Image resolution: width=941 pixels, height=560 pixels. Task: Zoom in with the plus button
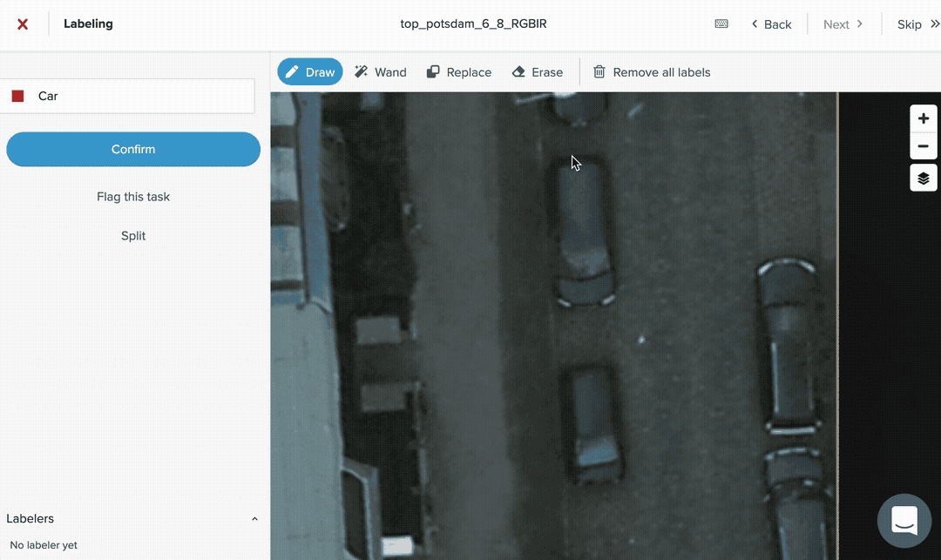click(x=923, y=119)
